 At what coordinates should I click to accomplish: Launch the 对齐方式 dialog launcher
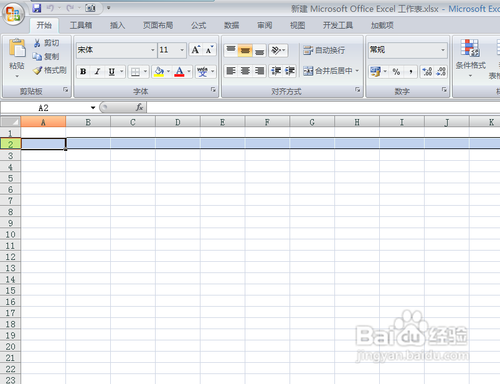tap(358, 90)
